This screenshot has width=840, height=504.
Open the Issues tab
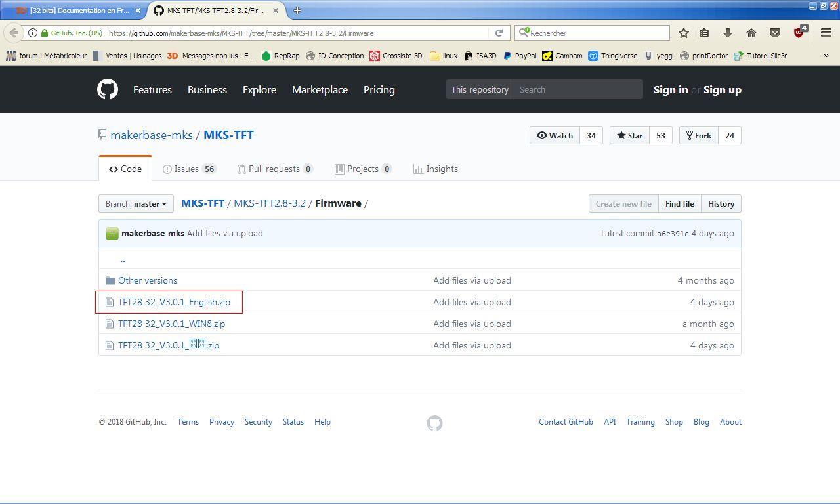pos(190,169)
